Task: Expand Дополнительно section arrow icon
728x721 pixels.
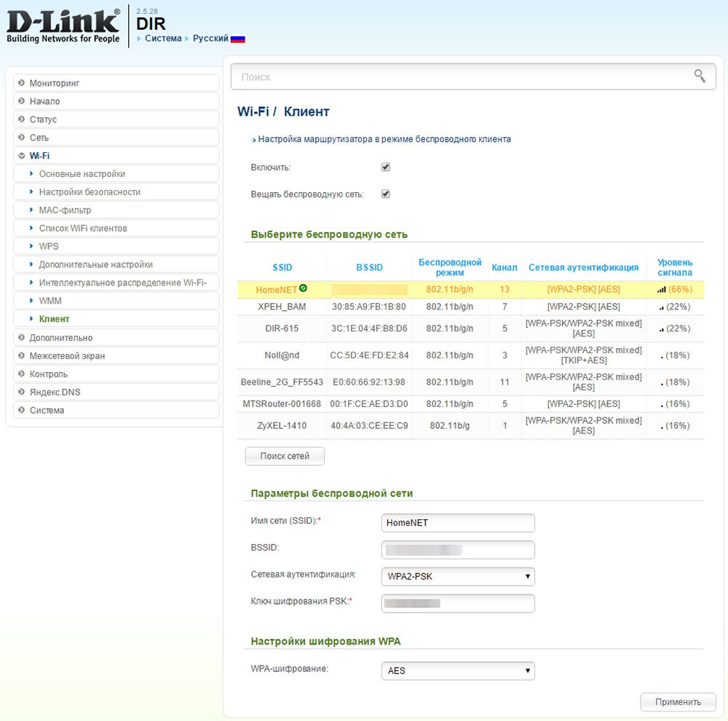Action: point(21,337)
